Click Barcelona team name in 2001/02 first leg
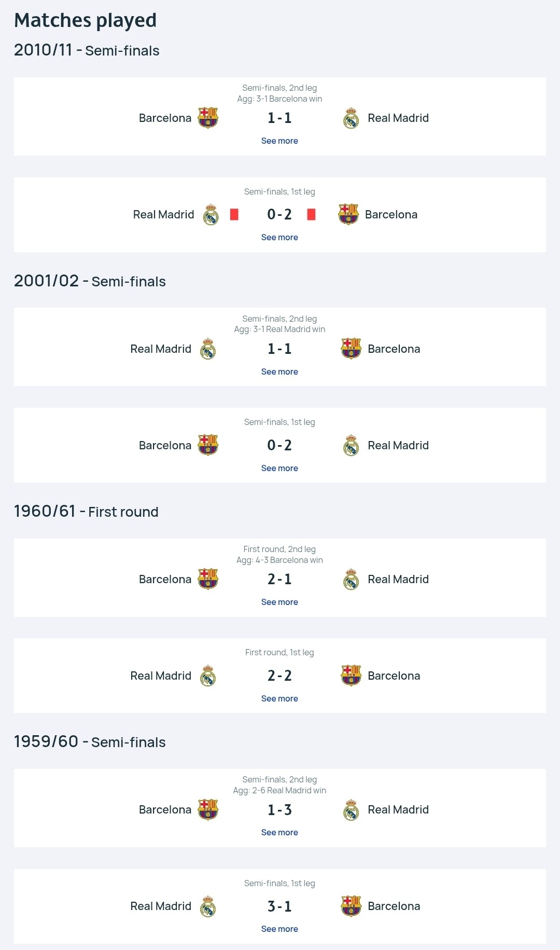 tap(165, 445)
